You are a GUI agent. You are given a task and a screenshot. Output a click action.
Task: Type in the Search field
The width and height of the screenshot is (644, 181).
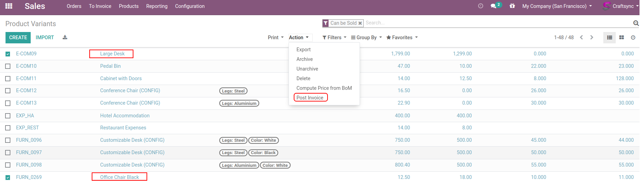[x=496, y=23]
